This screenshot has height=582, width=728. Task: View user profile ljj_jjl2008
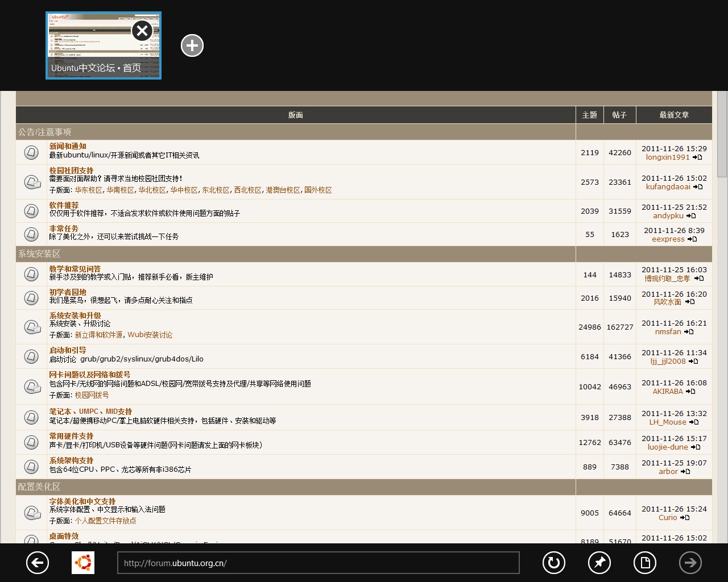tap(668, 361)
